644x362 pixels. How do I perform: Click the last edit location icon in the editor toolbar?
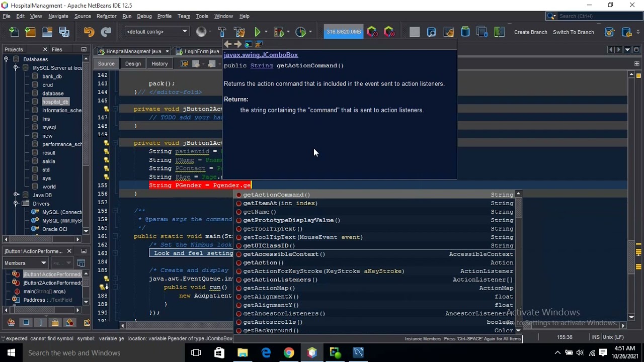tap(185, 64)
